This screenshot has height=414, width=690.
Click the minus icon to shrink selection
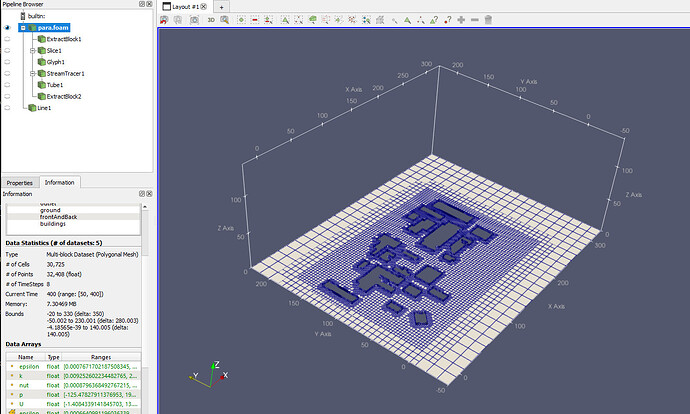474,20
